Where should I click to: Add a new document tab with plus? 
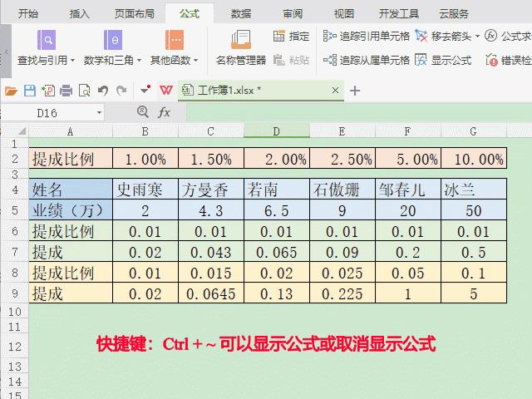[355, 91]
